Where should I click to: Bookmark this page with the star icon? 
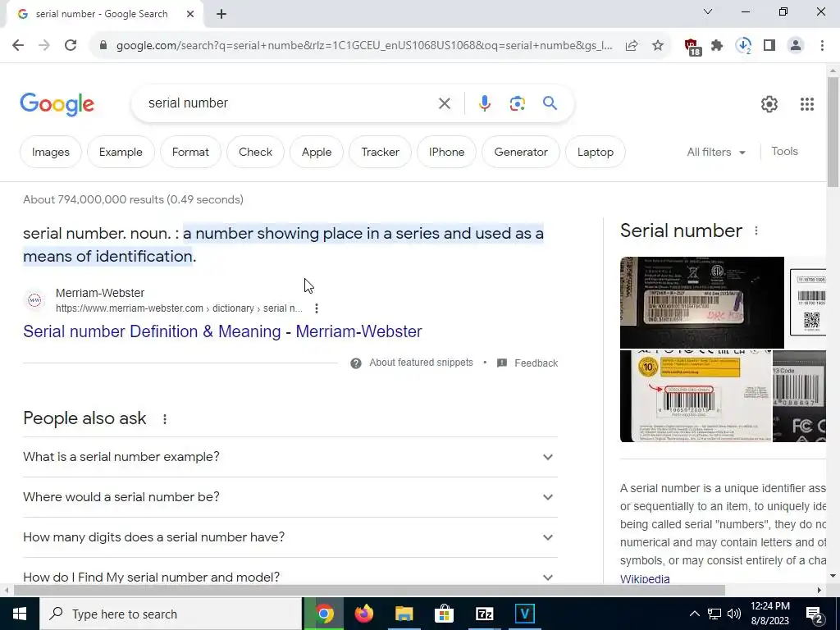pyautogui.click(x=658, y=46)
